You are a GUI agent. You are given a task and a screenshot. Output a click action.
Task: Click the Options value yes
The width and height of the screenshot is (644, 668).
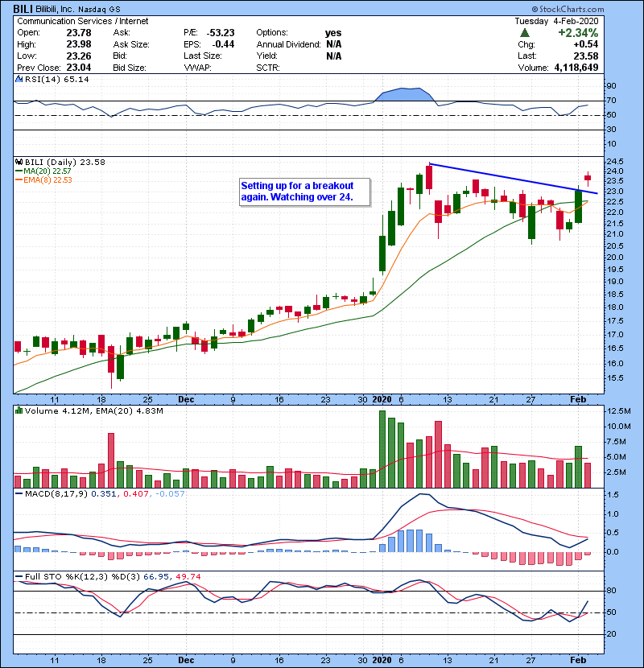tap(333, 33)
